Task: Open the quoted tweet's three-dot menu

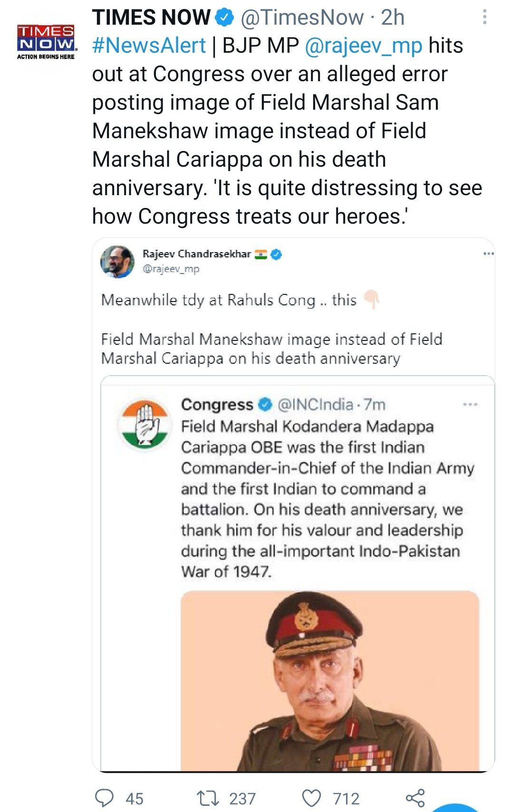Action: coord(488,254)
